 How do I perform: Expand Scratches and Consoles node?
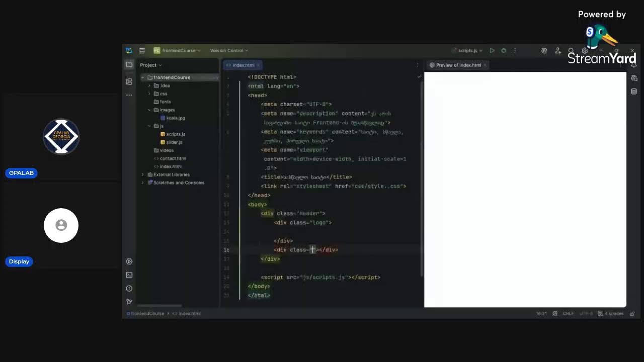pyautogui.click(x=143, y=183)
